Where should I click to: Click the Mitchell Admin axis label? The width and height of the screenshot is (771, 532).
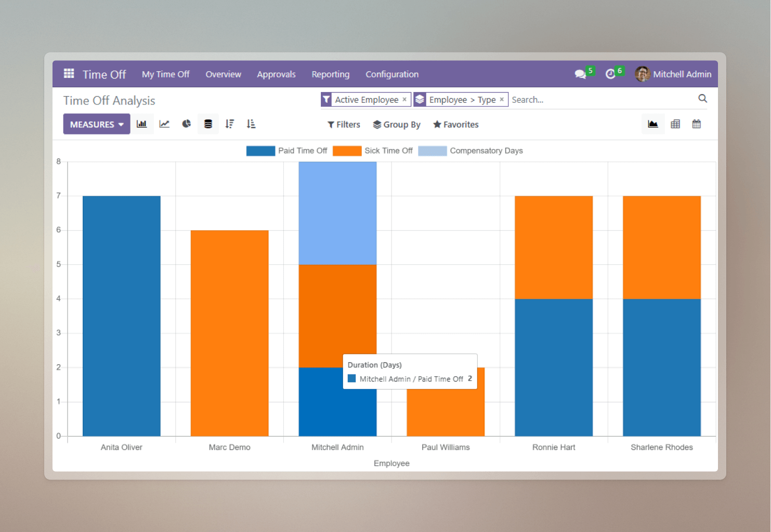coord(337,447)
